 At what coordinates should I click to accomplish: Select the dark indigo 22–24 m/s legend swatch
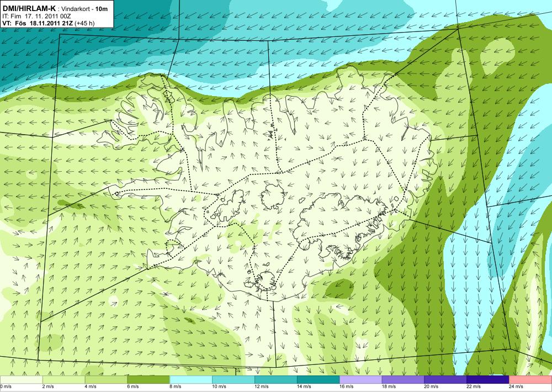tap(488, 380)
